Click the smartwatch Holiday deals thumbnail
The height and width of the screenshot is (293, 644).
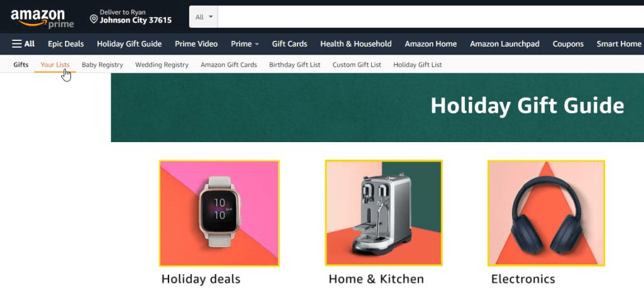[219, 213]
